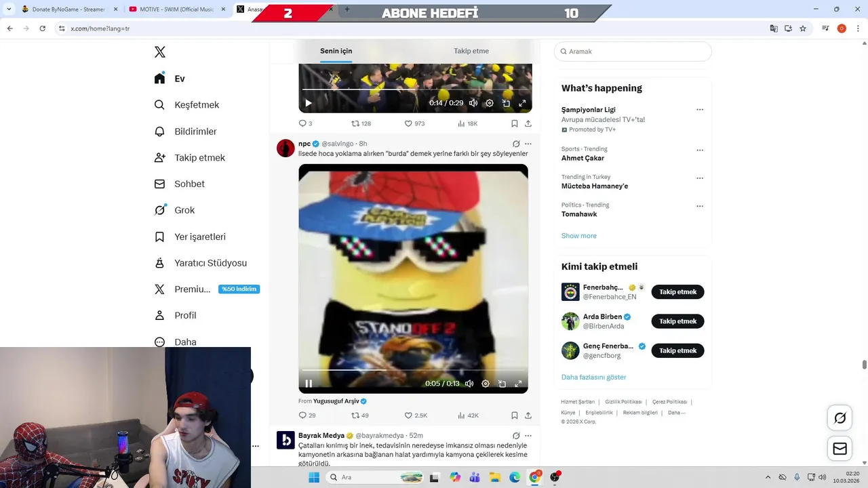This screenshot has height=488, width=868.
Task: Switch to MOTIVE - SWIM browser tab
Action: tap(176, 9)
